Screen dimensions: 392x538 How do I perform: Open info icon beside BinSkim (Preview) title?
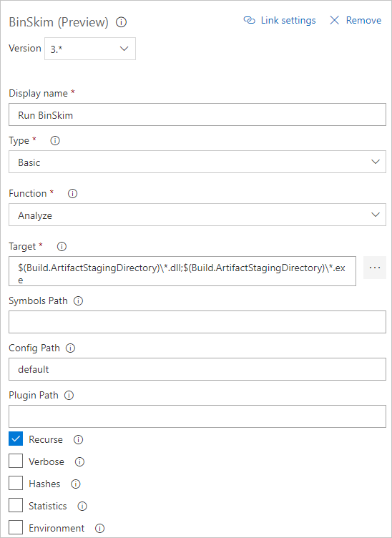point(121,22)
